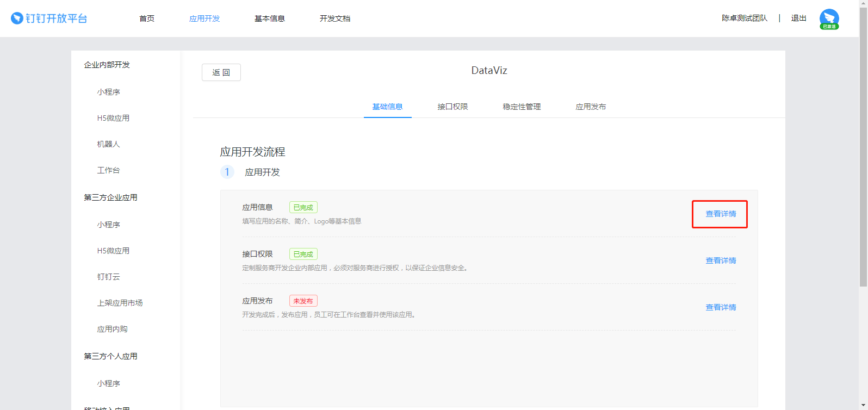Open 应用开发 in top navigation
This screenshot has width=868, height=410.
[204, 18]
